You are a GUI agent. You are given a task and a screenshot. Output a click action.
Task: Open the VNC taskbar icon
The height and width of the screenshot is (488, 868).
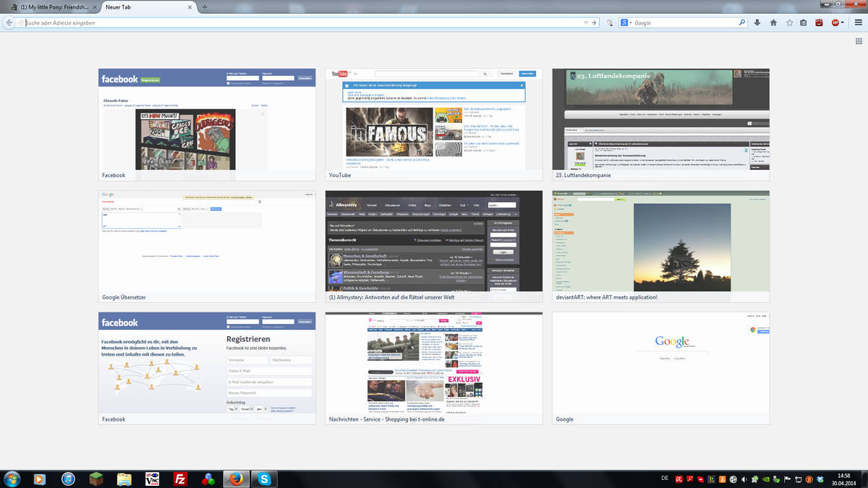click(x=153, y=479)
